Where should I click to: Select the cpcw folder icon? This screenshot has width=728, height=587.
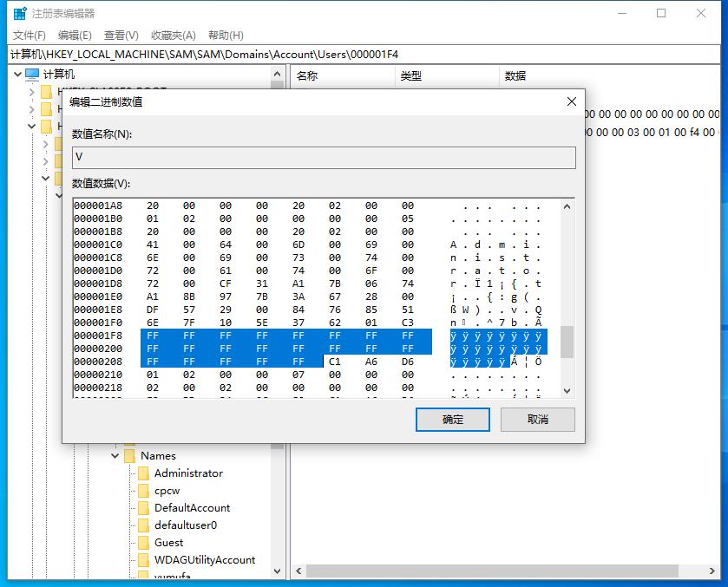(x=143, y=491)
